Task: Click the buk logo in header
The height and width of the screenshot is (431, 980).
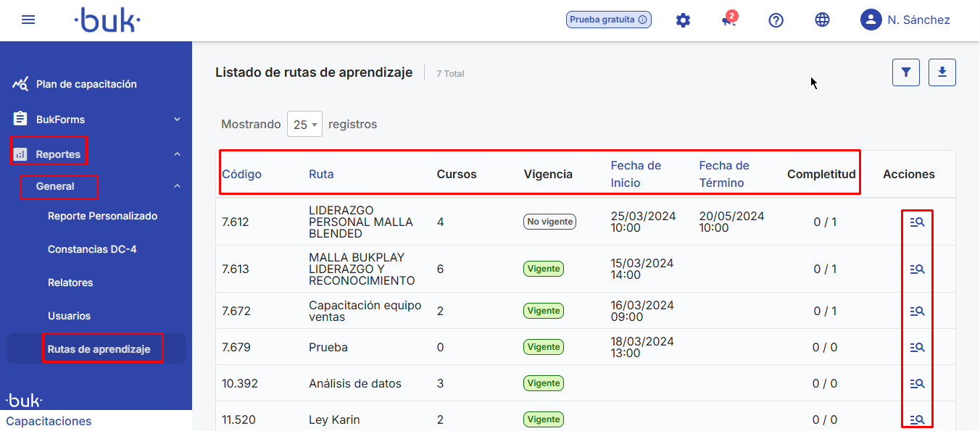Action: click(107, 20)
